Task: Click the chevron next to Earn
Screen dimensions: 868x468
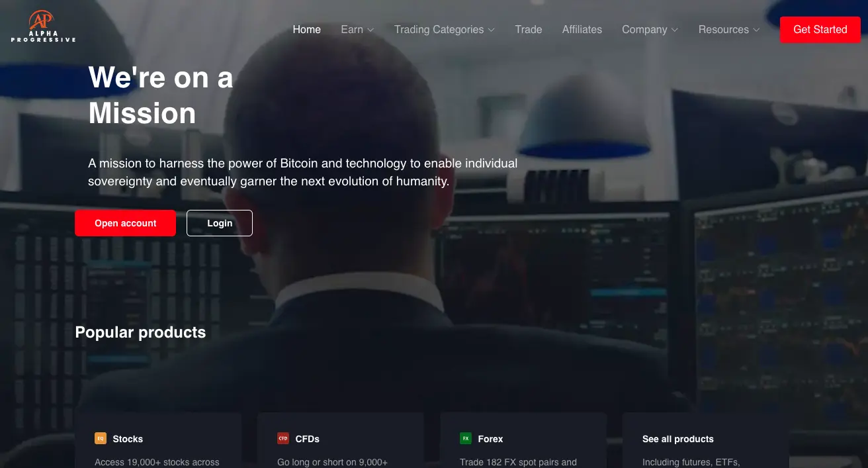Action: coord(370,30)
